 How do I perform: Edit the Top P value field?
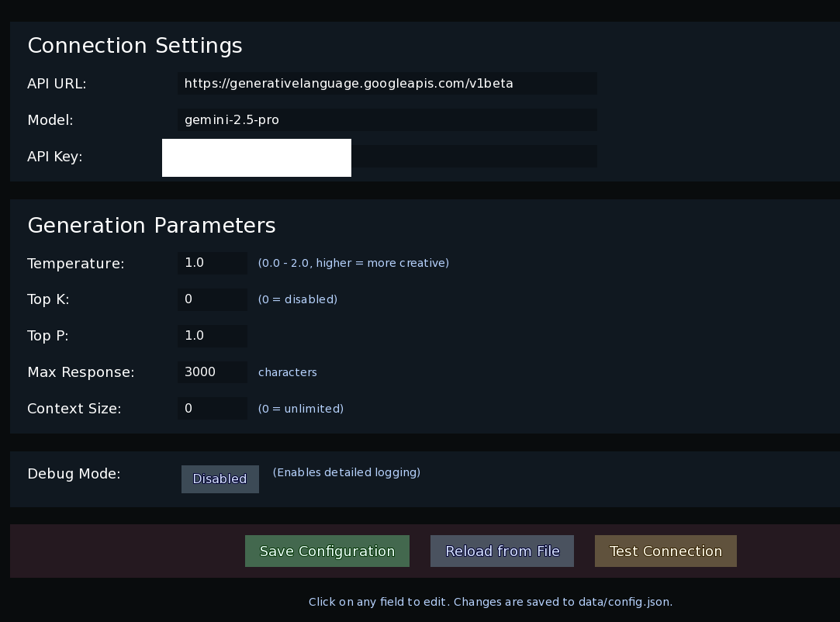[212, 336]
